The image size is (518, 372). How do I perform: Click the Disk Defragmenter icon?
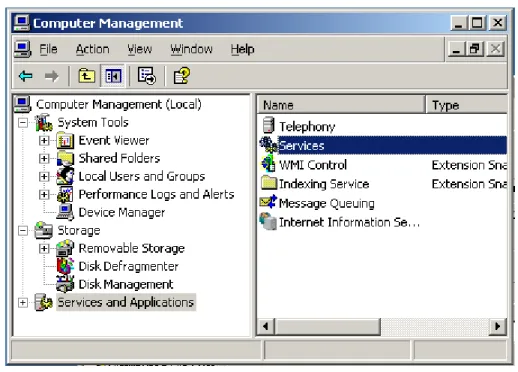point(65,266)
